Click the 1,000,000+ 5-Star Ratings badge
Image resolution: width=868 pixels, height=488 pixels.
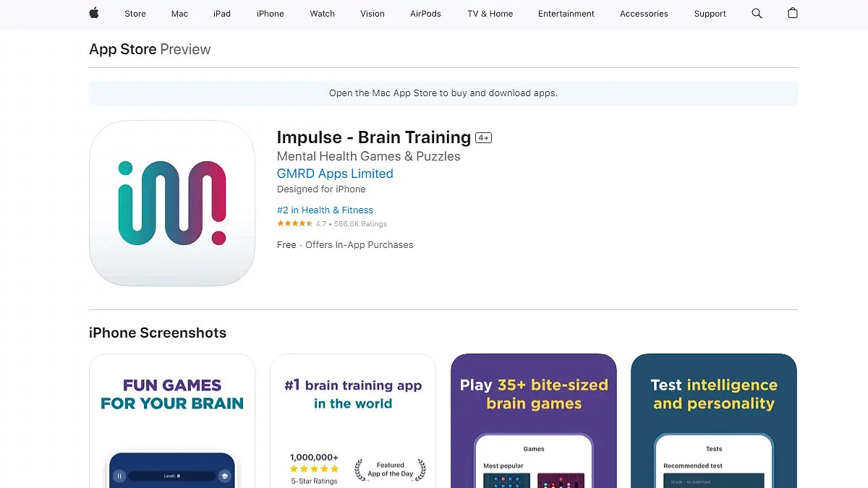coord(314,468)
